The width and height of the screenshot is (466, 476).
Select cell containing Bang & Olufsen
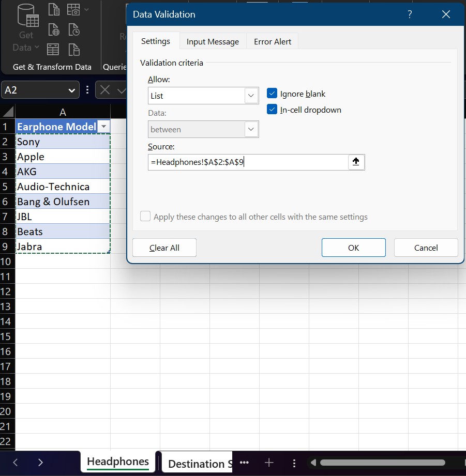coord(63,201)
